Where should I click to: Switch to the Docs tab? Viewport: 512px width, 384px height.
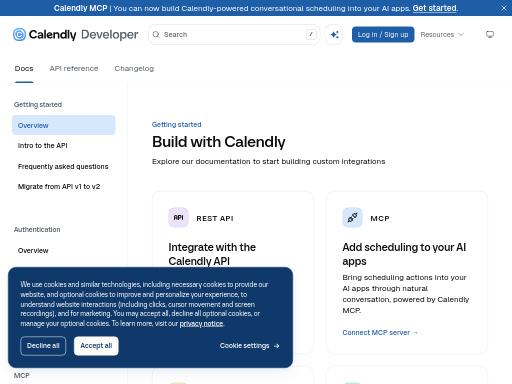coord(24,69)
